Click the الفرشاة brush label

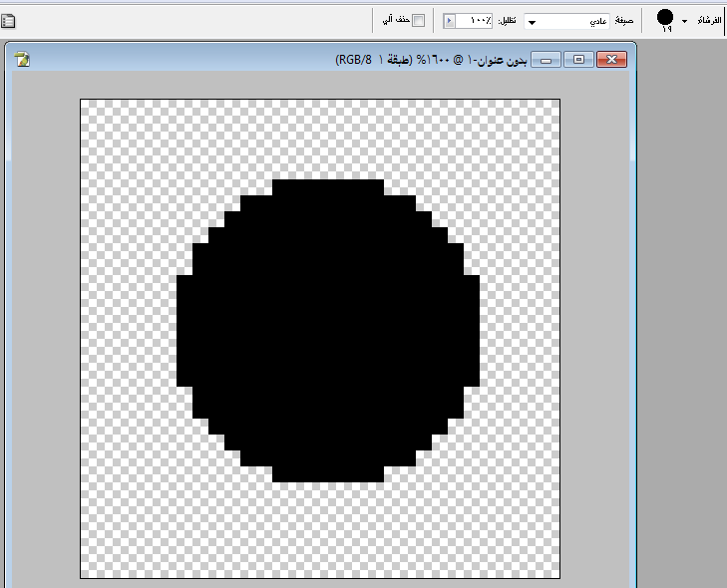708,21
